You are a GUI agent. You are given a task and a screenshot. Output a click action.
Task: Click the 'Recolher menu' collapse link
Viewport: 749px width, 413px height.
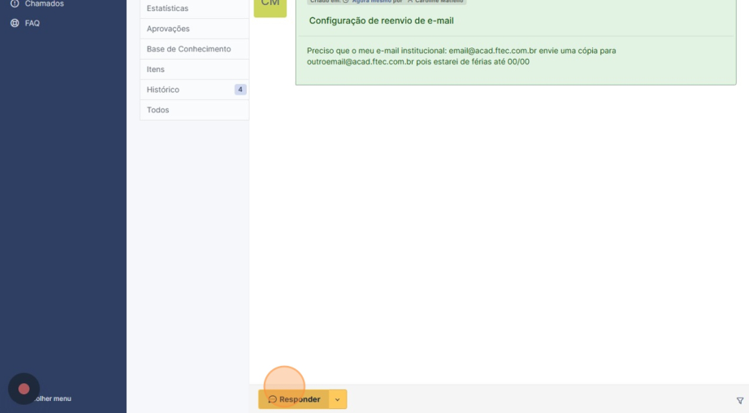pos(53,399)
